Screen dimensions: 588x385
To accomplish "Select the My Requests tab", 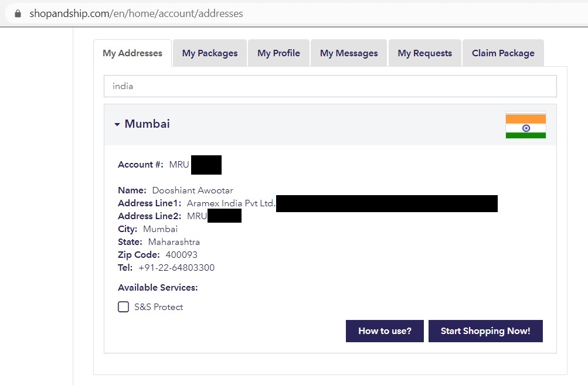I will [424, 53].
